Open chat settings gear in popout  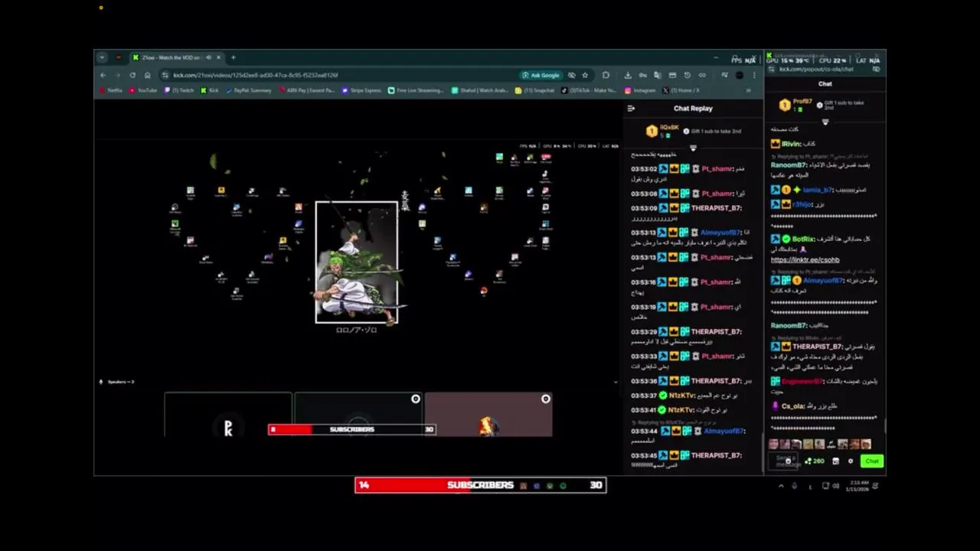[851, 461]
